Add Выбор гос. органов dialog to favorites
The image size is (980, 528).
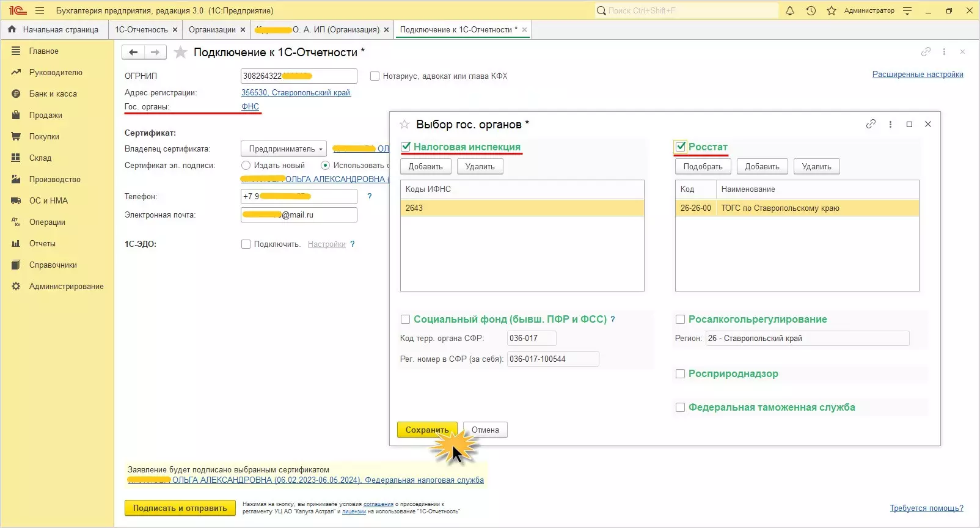click(x=404, y=125)
